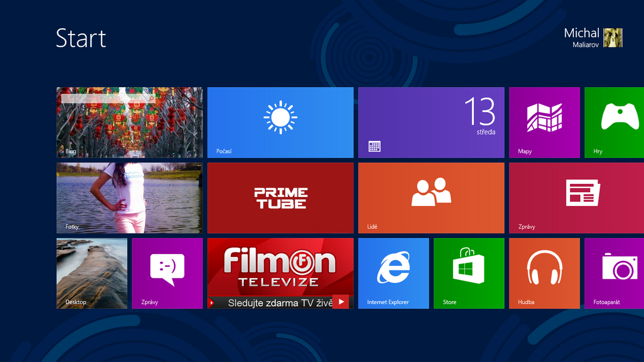The image size is (644, 362).
Task: Switch to the Desktop tile
Action: [x=92, y=273]
